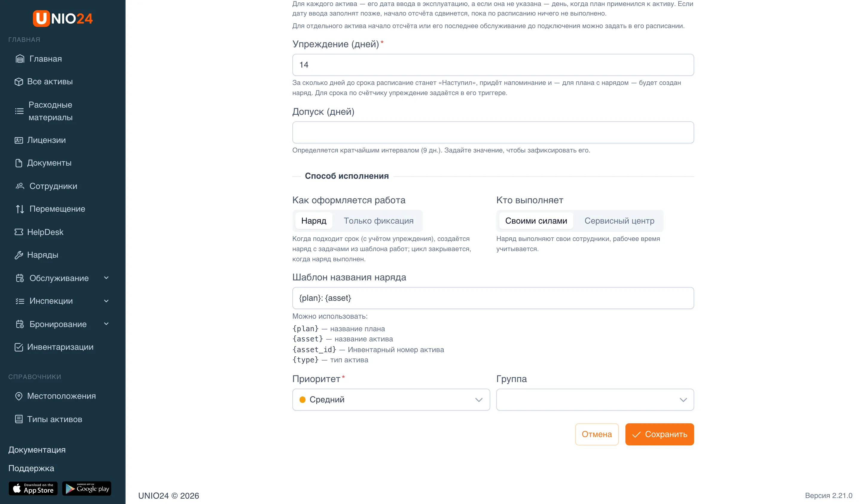Click the orange Средний priority dot
Image resolution: width=861 pixels, height=504 pixels.
[x=302, y=399]
